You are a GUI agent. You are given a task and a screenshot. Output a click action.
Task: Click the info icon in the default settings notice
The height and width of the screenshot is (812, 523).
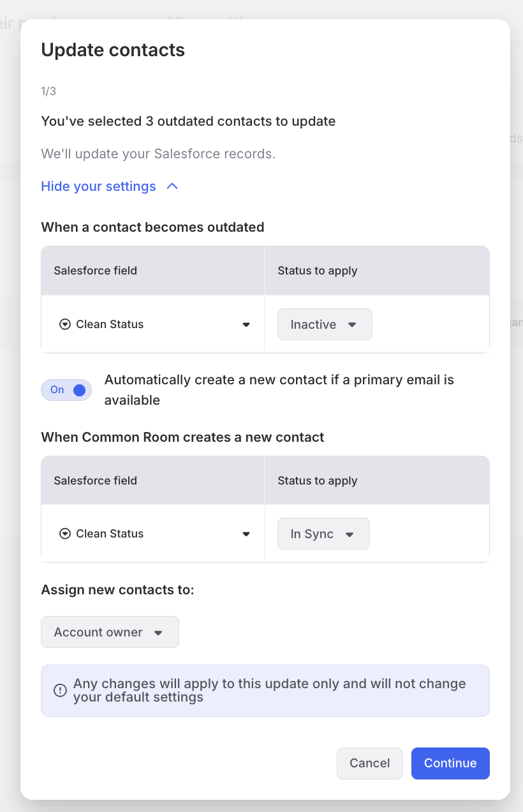point(60,690)
